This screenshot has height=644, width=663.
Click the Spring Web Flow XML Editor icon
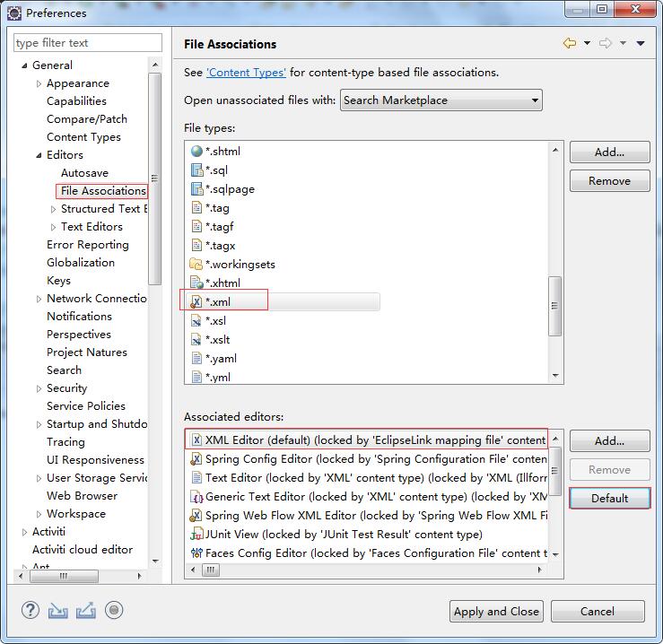tap(196, 516)
